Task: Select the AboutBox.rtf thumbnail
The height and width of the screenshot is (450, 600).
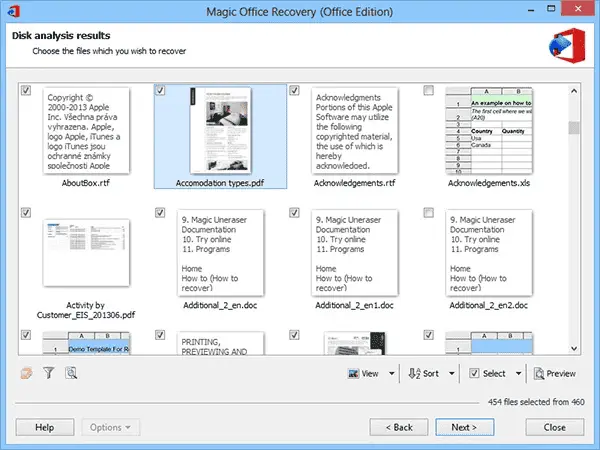Action: [x=86, y=130]
